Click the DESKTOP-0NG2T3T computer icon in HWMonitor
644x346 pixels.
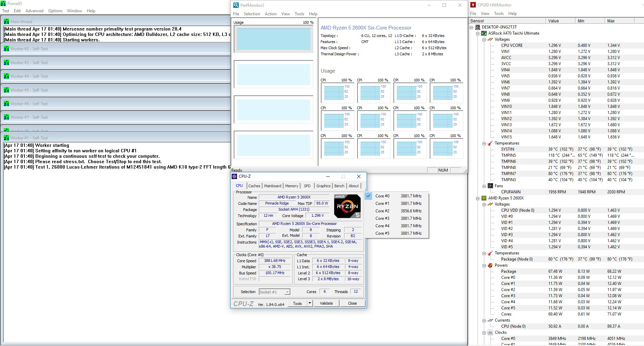point(478,27)
